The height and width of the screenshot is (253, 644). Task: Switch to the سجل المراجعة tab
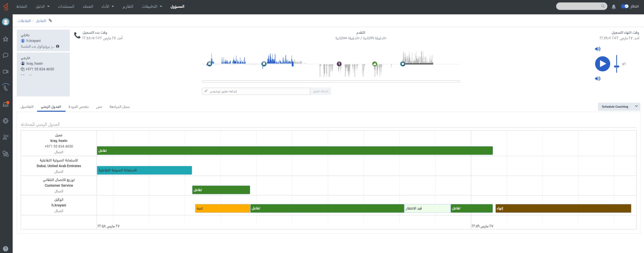(119, 107)
